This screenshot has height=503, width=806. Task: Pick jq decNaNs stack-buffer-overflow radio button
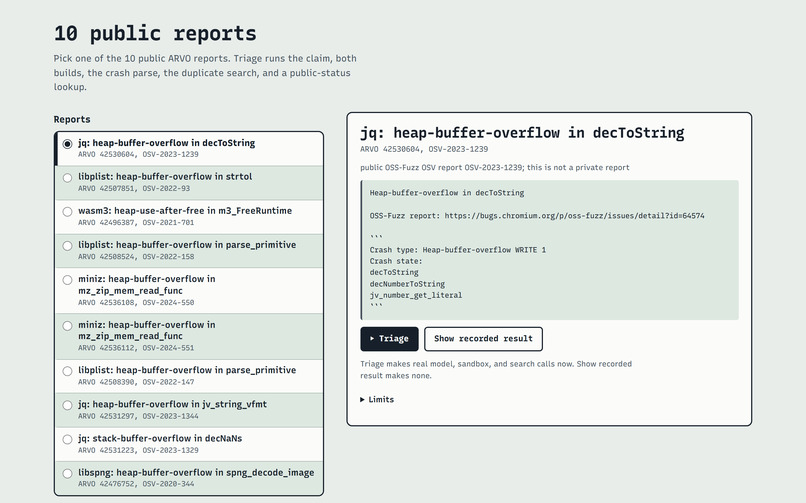[67, 439]
